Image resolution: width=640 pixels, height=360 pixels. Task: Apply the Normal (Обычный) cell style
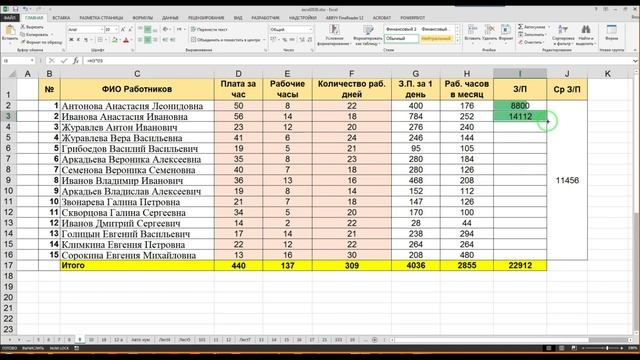click(402, 39)
